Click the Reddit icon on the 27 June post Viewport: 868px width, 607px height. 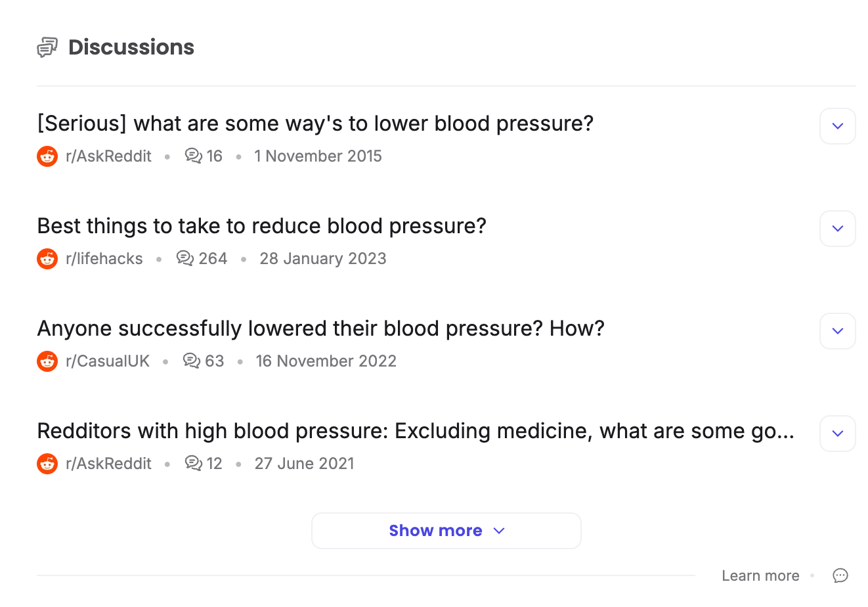tap(47, 463)
